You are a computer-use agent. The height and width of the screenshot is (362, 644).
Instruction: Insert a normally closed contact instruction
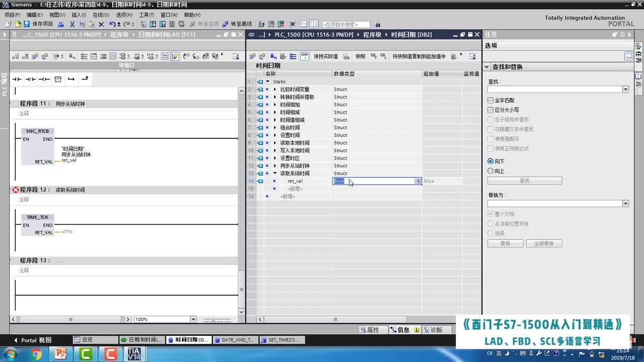31,79
